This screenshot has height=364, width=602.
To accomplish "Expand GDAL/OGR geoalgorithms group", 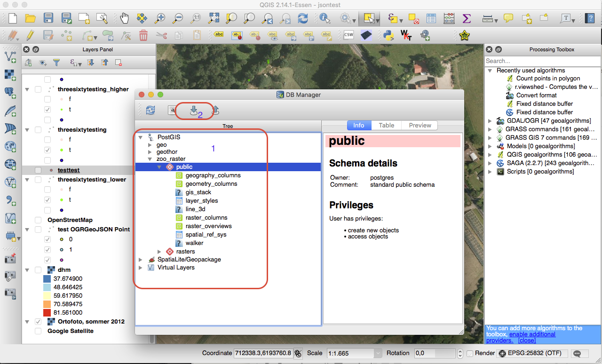I will pyautogui.click(x=491, y=121).
